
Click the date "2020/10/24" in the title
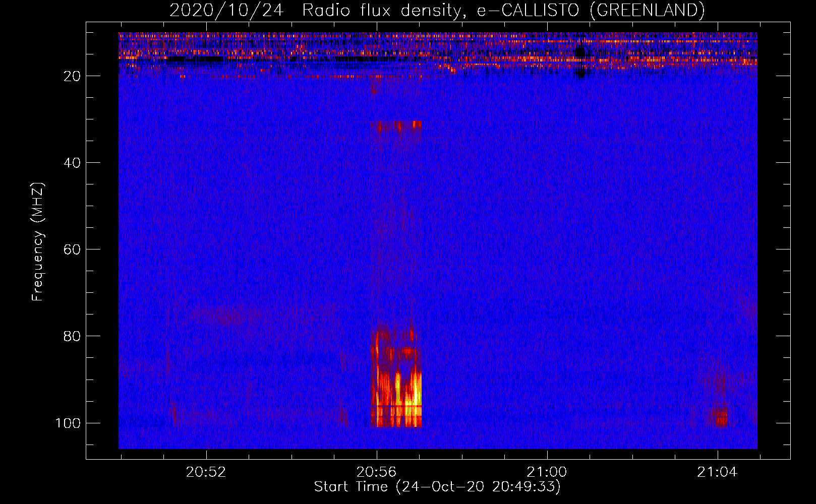coord(226,10)
